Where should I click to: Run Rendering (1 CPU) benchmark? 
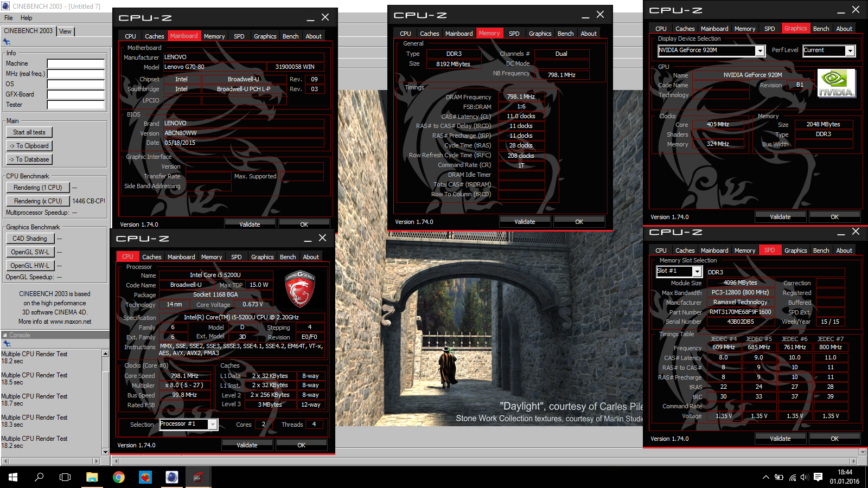[38, 188]
